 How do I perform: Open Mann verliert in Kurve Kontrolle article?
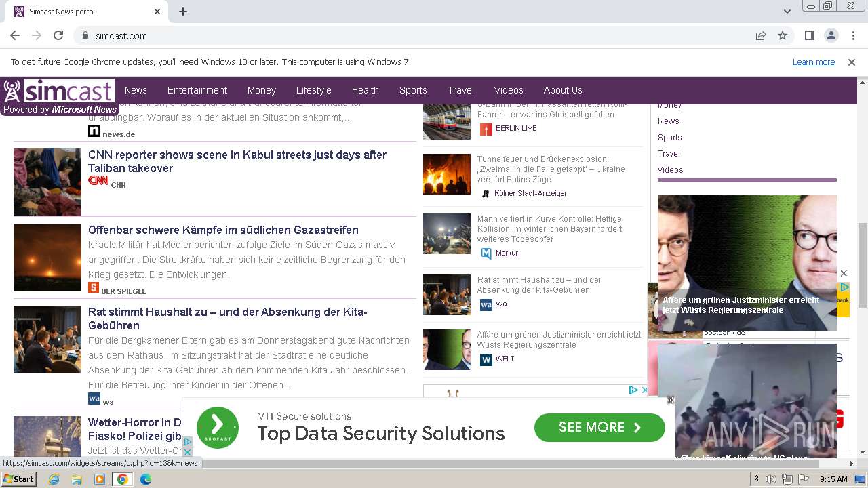[x=550, y=228]
